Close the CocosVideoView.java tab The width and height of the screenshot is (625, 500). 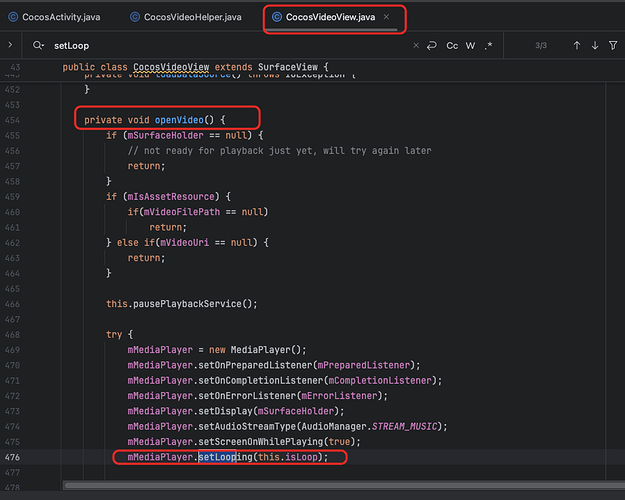[386, 17]
